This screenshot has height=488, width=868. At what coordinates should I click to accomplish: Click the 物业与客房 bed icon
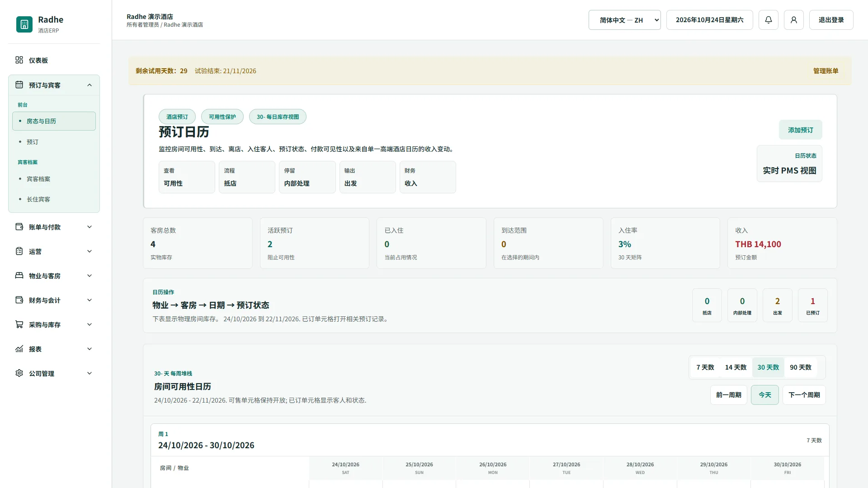pyautogui.click(x=19, y=276)
